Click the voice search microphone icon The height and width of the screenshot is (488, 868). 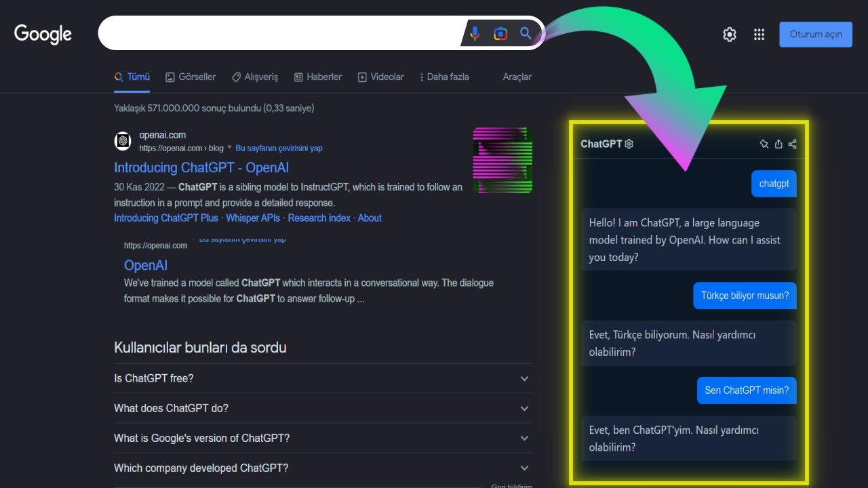[x=475, y=34]
